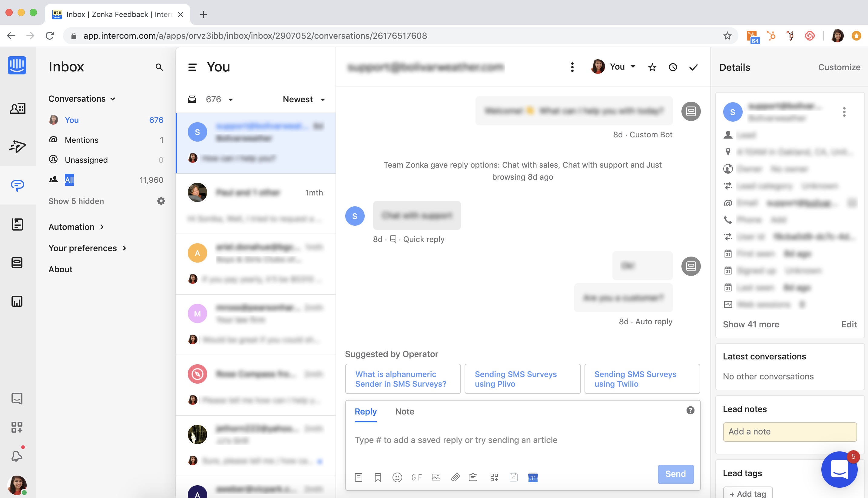Snooze the conversation with the clock icon
Image resolution: width=868 pixels, height=498 pixels.
pos(673,67)
